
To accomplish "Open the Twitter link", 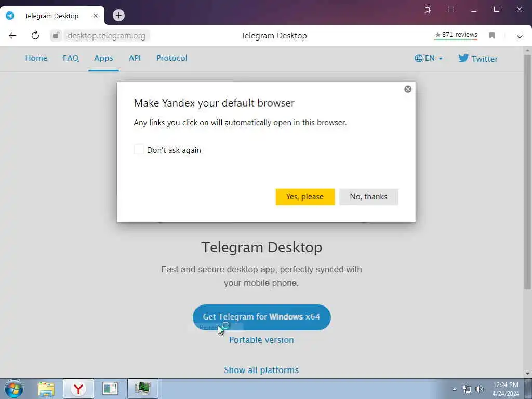I will click(478, 58).
